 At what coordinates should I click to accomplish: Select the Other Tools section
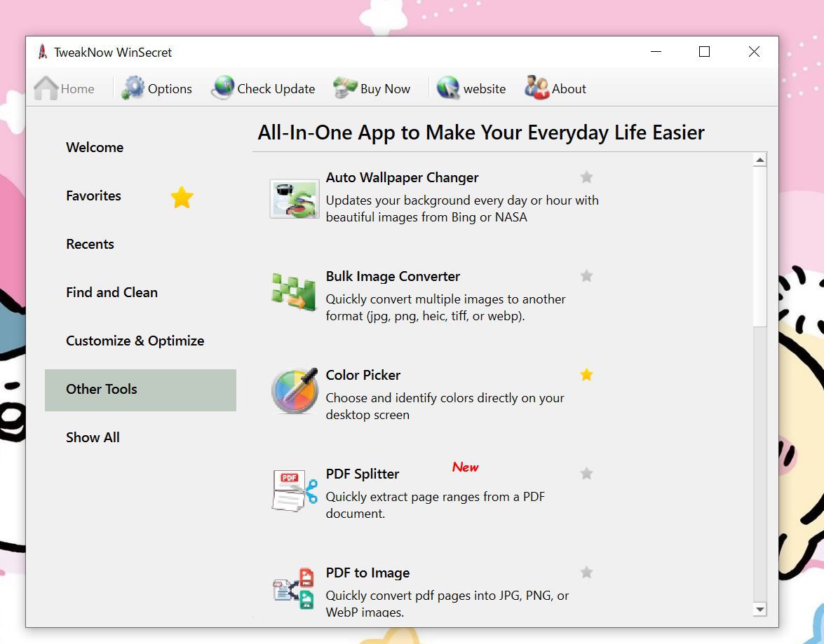(x=140, y=390)
